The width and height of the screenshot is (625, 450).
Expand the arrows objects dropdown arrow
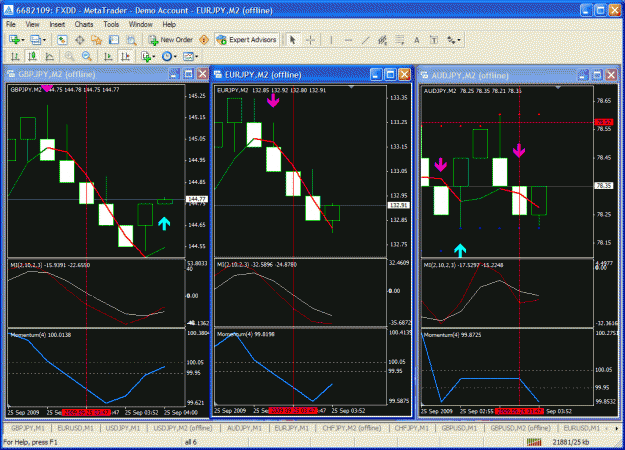pyautogui.click(x=459, y=40)
